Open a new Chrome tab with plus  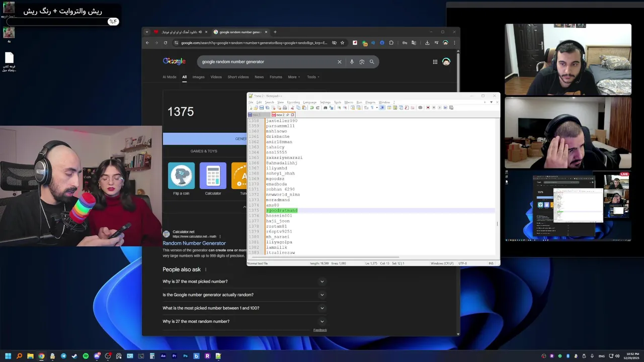click(275, 32)
